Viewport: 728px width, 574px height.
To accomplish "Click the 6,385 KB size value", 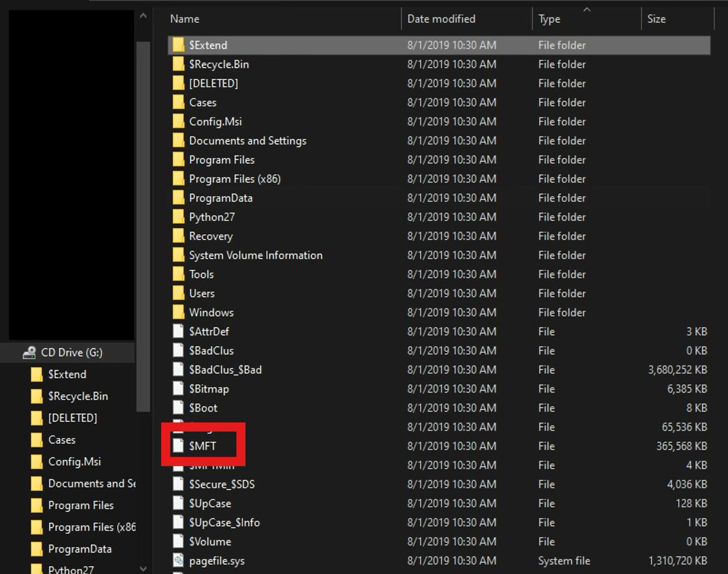I will tap(687, 389).
